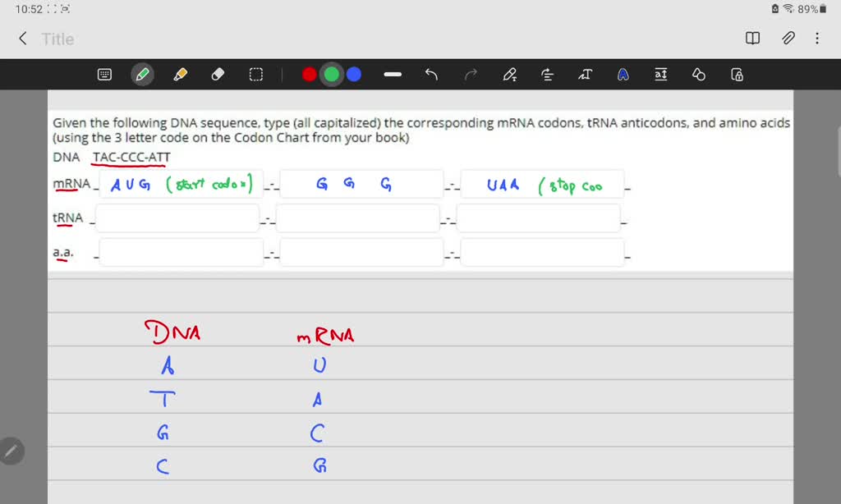
Task: Enable the shapes recognition tool
Action: tap(699, 74)
